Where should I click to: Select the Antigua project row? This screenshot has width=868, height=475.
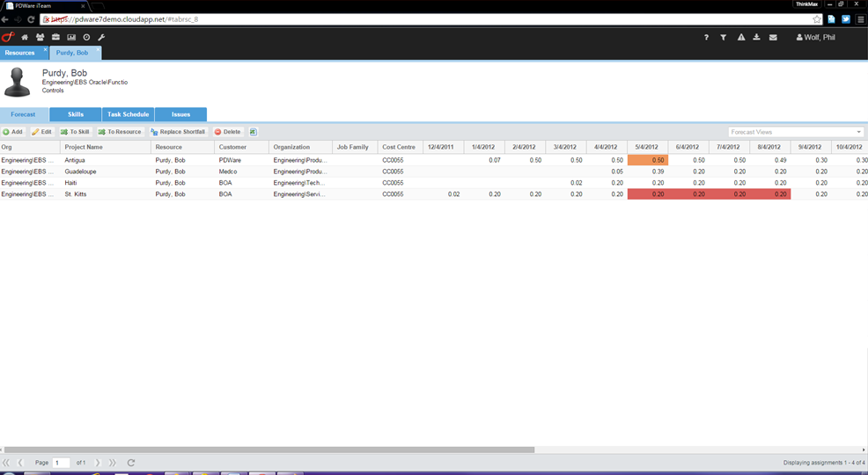pos(434,160)
